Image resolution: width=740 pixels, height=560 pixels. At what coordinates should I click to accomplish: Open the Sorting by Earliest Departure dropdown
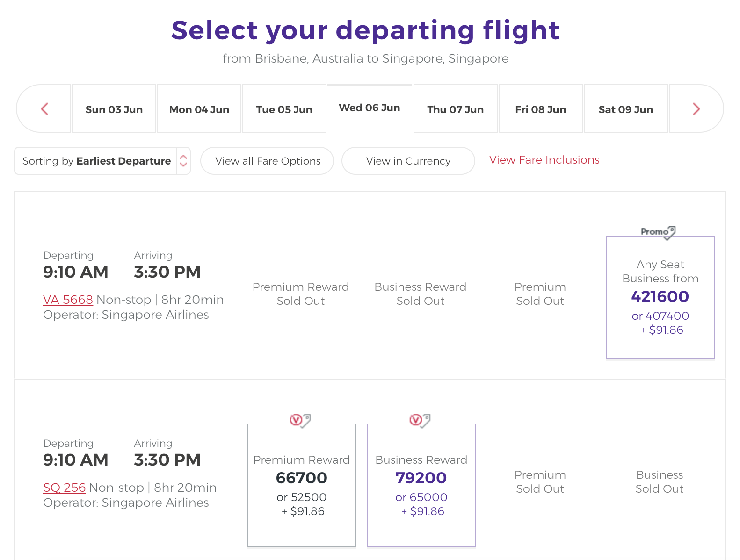(102, 161)
